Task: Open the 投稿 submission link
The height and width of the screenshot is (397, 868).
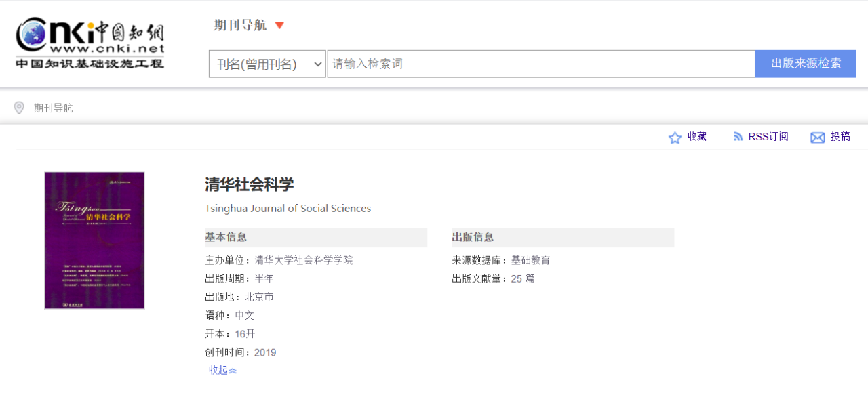Action: [x=840, y=137]
